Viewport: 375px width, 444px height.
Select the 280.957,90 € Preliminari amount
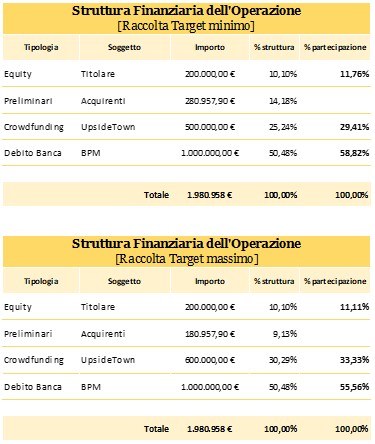click(x=210, y=101)
